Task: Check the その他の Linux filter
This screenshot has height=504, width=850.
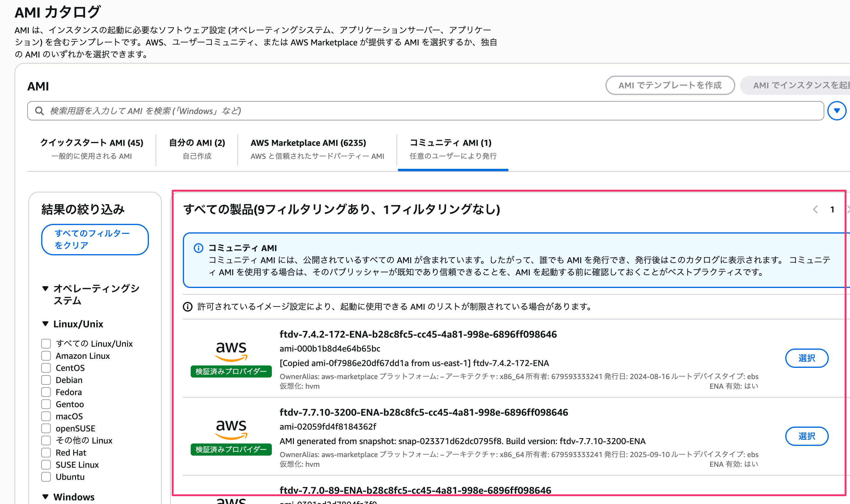Action: coord(46,440)
